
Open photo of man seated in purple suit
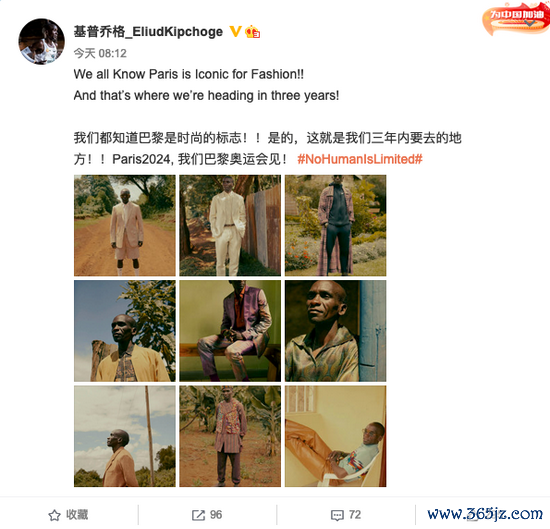coord(230,331)
